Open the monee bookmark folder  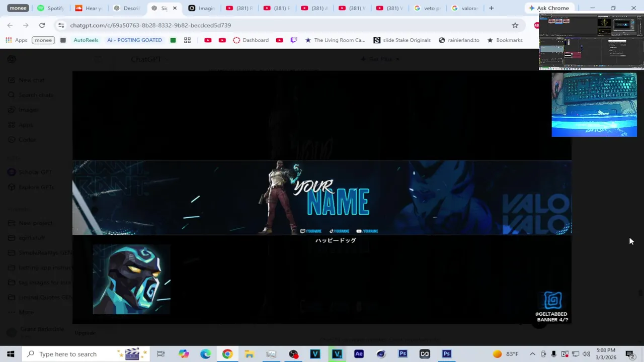(43, 40)
